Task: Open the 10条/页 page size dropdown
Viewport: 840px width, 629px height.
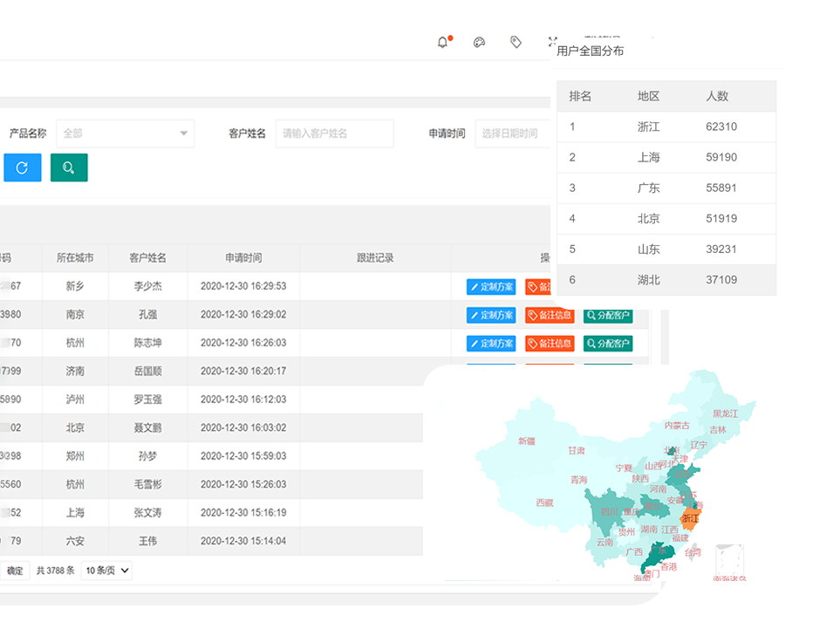Action: 106,571
